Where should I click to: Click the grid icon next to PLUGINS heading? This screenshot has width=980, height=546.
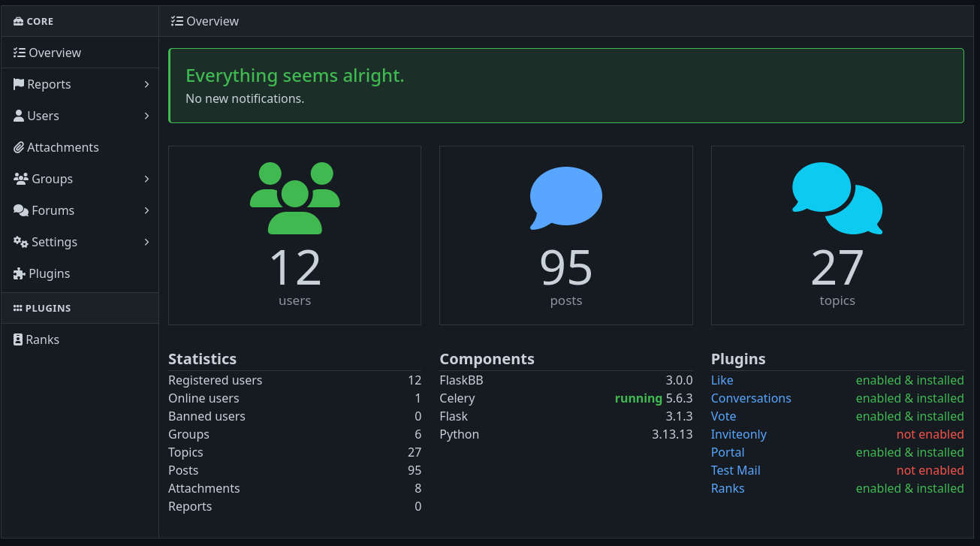pos(18,308)
